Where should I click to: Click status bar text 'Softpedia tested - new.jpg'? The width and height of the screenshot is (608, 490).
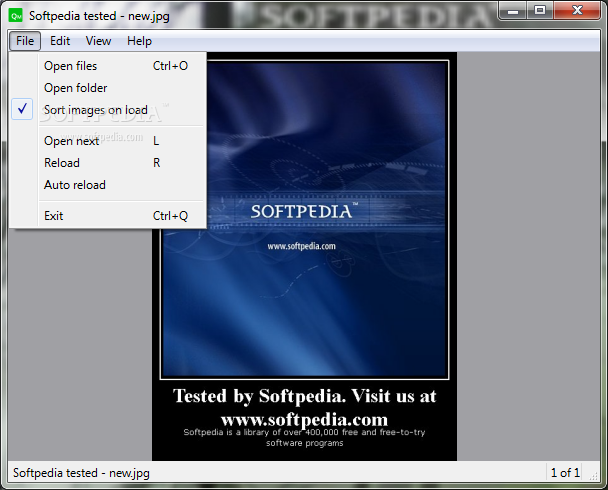point(81,473)
